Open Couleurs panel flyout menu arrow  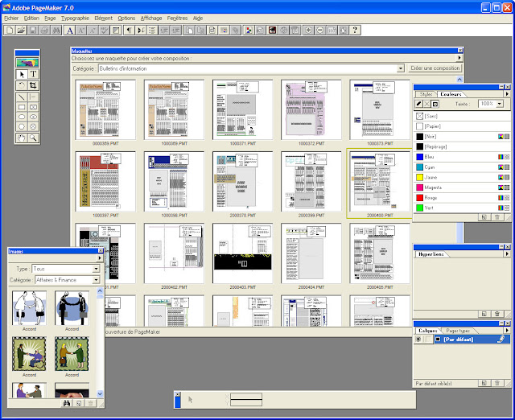(x=507, y=94)
